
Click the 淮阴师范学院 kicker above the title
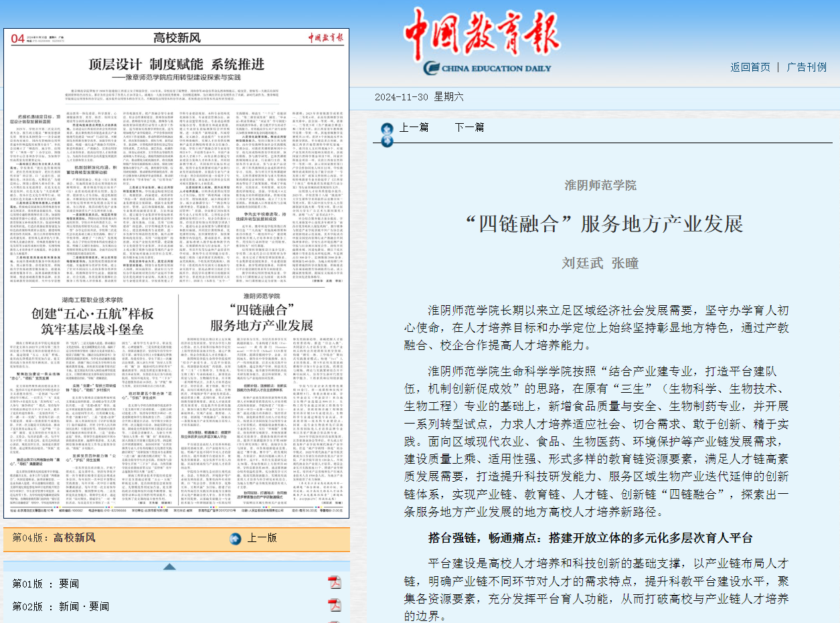[x=600, y=185]
